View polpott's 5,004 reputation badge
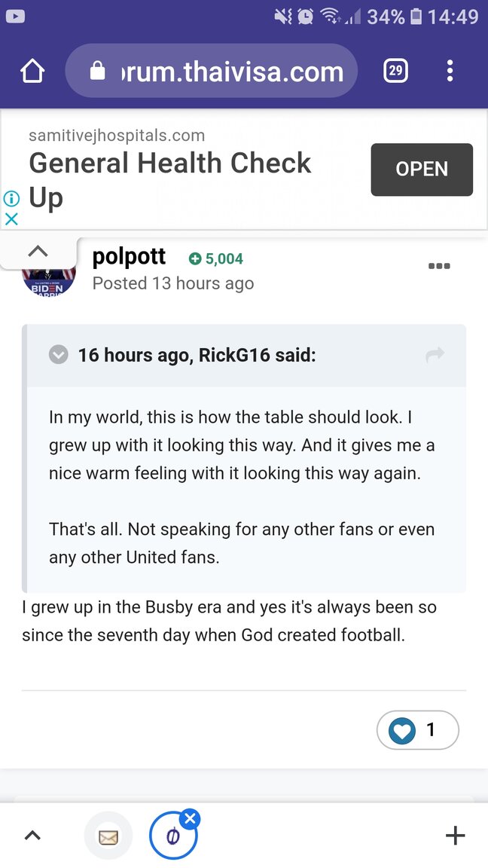This screenshot has width=488, height=868. click(x=216, y=259)
